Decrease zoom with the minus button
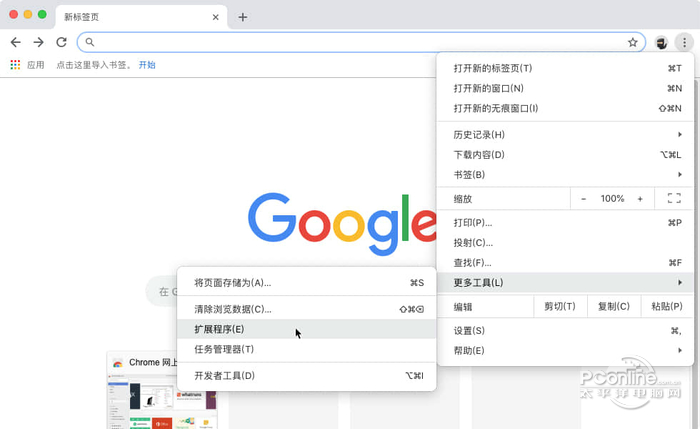The image size is (700, 429). pos(583,199)
